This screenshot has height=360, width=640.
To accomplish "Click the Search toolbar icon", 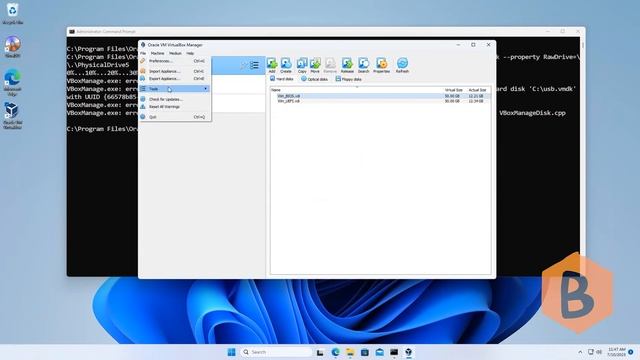I will [x=363, y=65].
